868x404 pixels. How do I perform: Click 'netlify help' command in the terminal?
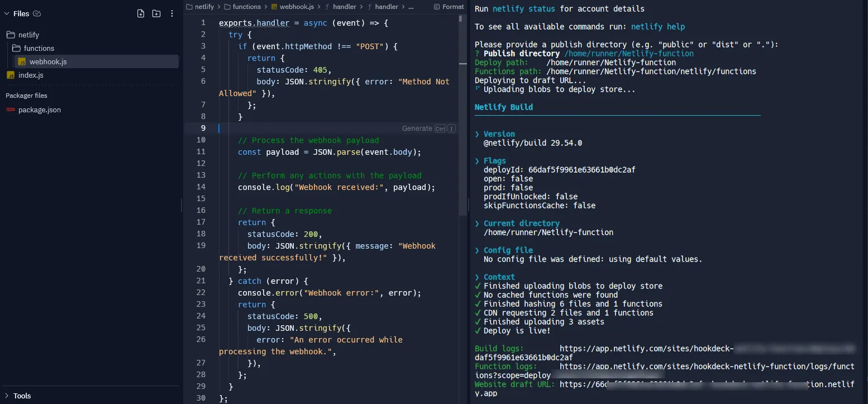658,27
